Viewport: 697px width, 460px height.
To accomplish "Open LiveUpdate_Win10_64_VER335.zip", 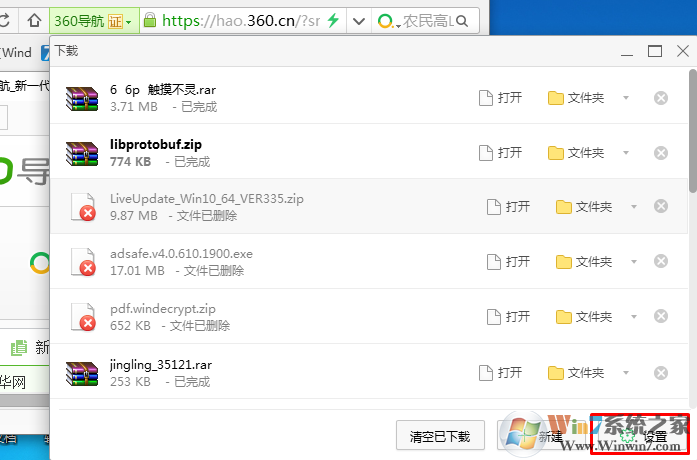I will pyautogui.click(x=509, y=207).
